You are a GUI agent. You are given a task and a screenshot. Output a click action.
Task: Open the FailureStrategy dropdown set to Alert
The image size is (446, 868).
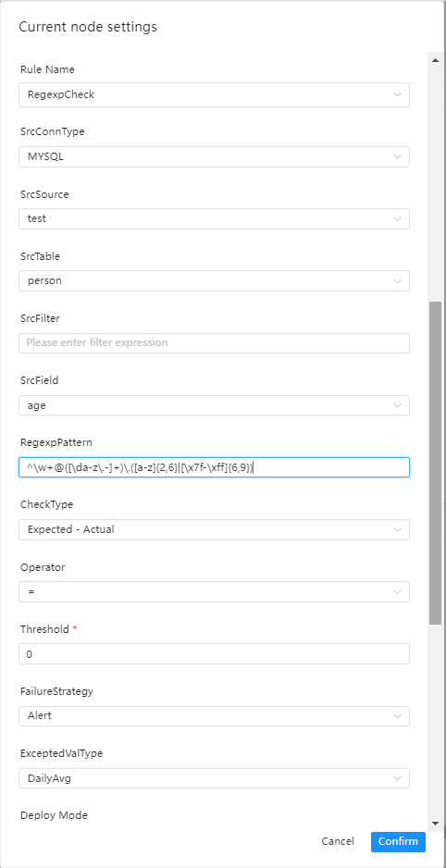pyautogui.click(x=214, y=715)
